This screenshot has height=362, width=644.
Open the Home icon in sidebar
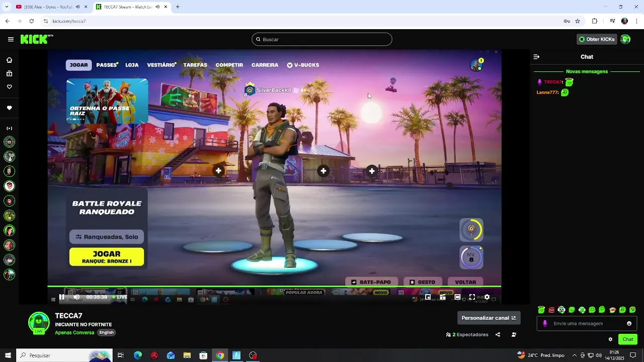pos(9,60)
